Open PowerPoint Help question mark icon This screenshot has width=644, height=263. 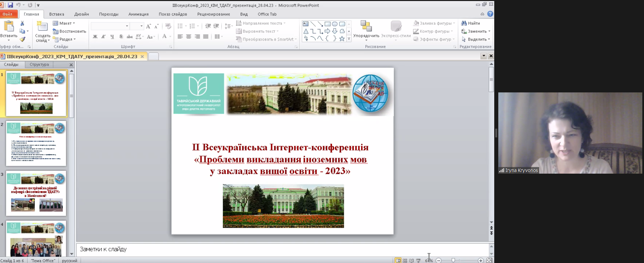tap(490, 14)
